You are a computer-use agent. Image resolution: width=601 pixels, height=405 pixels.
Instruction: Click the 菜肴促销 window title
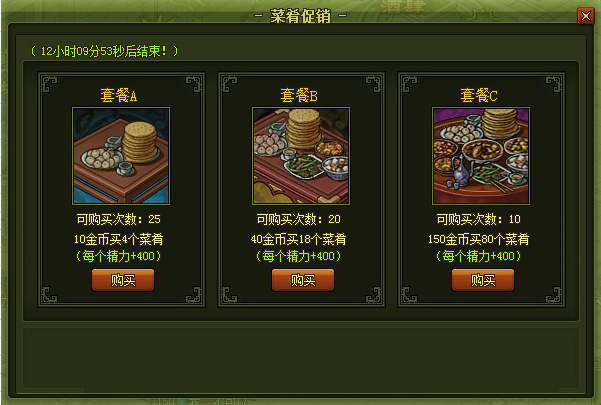click(300, 16)
